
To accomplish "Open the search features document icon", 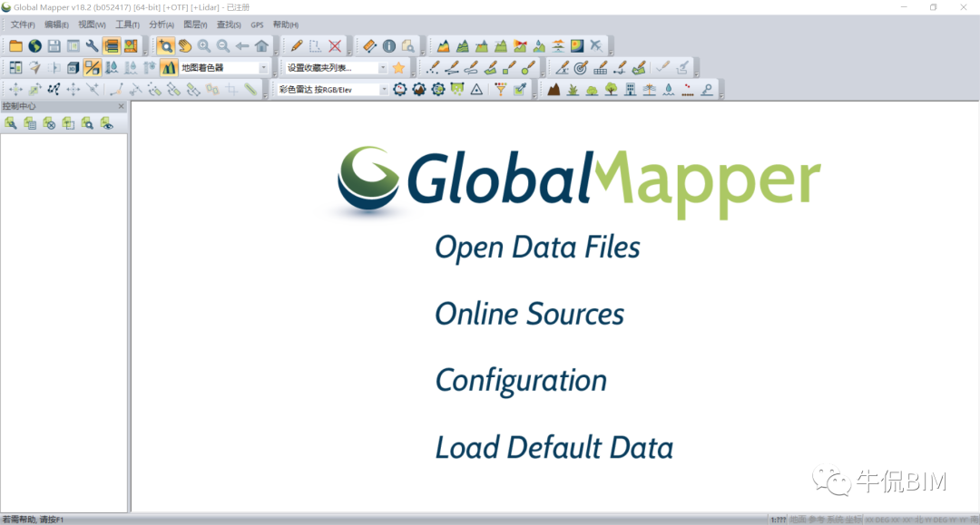I will point(408,46).
